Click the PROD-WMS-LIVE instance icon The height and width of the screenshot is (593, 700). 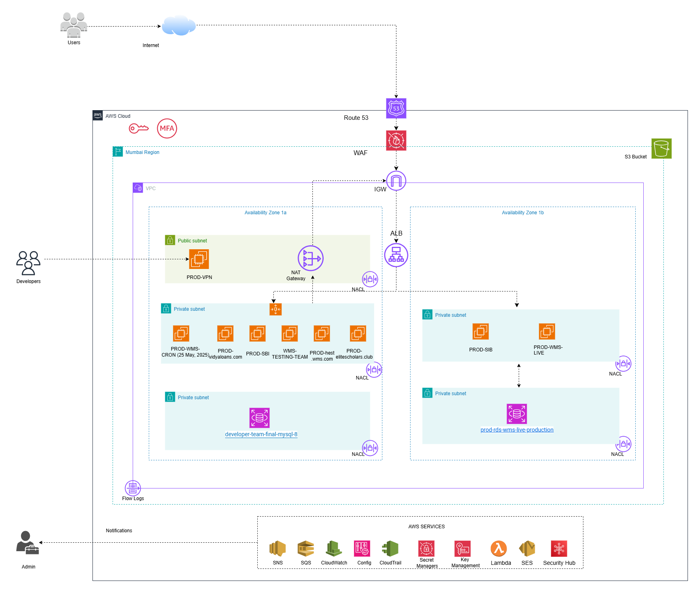coord(547,332)
